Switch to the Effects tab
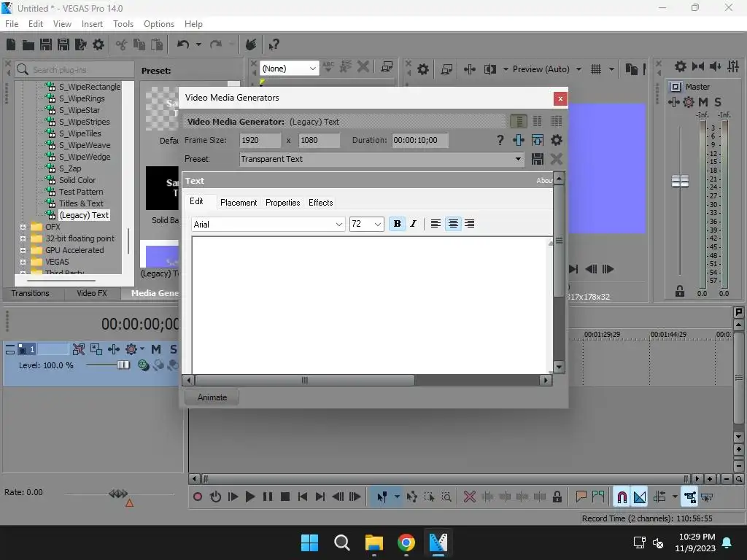747x560 pixels. pos(321,203)
